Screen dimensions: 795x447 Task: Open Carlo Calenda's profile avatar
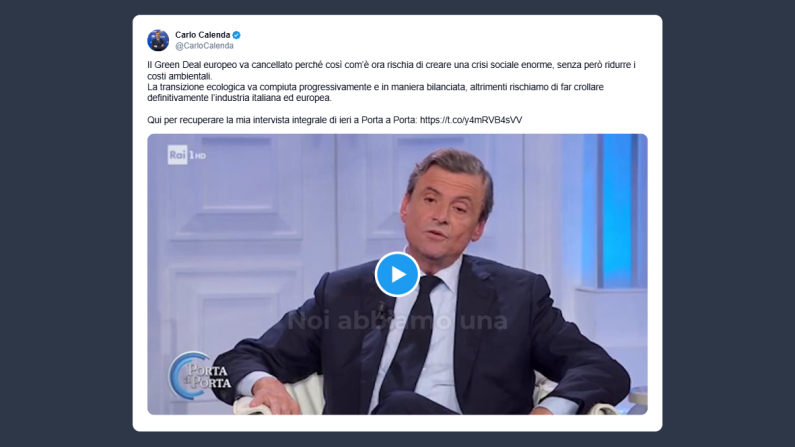pos(158,40)
